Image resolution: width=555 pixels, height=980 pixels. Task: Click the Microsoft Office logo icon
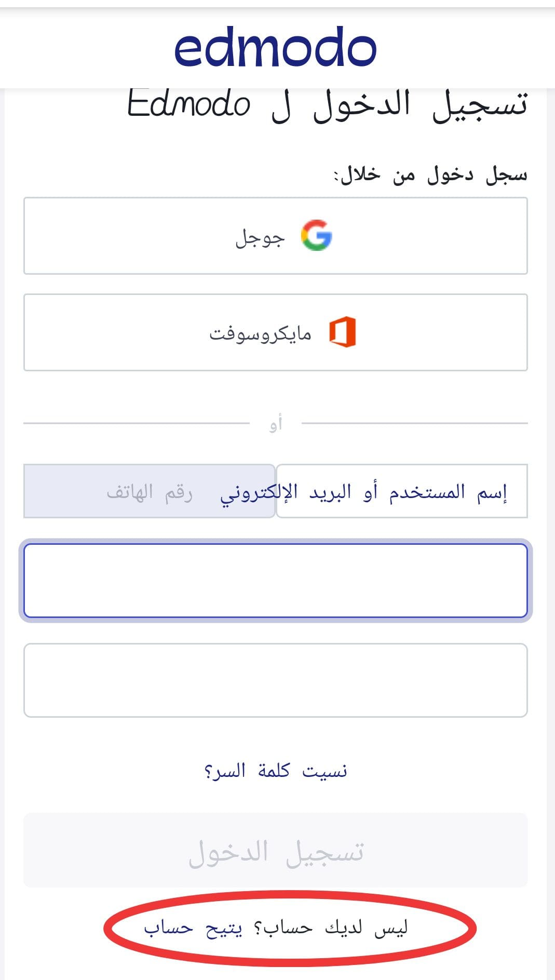tap(343, 332)
